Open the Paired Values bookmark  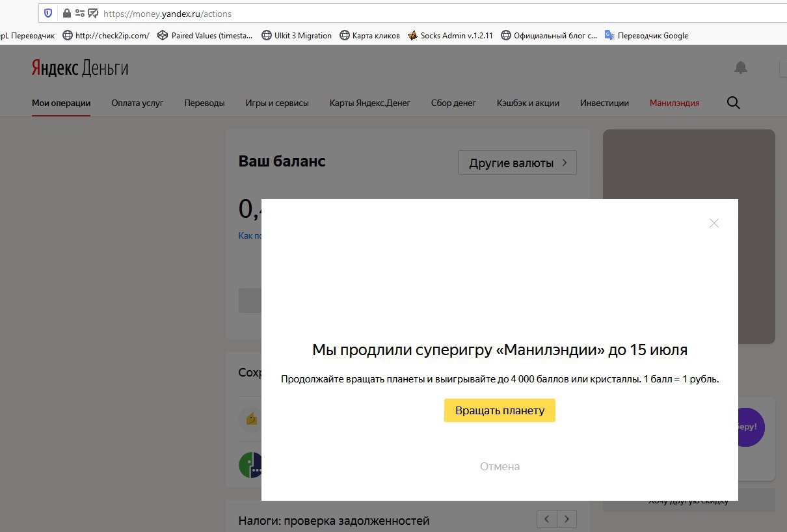point(205,36)
